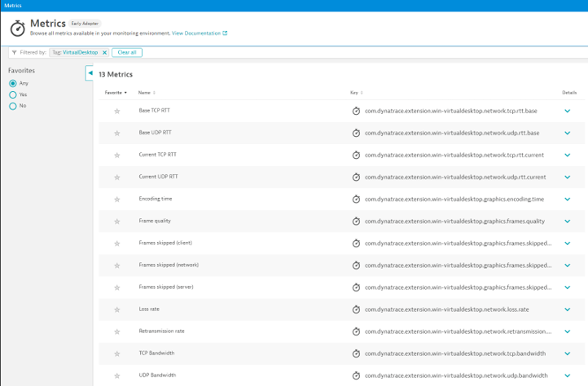Favorite the Base TCP RTT metric star
Screen dimensions: 588x386
(117, 111)
